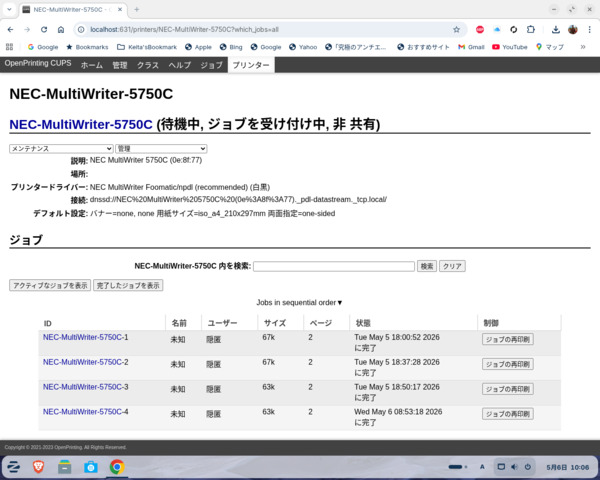Click アクティブなジョブを表示 button
This screenshot has height=480, width=600.
point(50,285)
